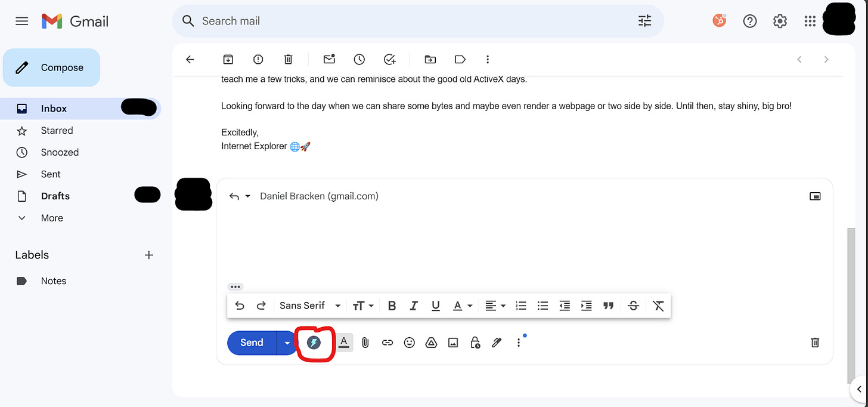This screenshot has height=407, width=868.
Task: Open Sans Serif font dropdown
Action: (310, 306)
